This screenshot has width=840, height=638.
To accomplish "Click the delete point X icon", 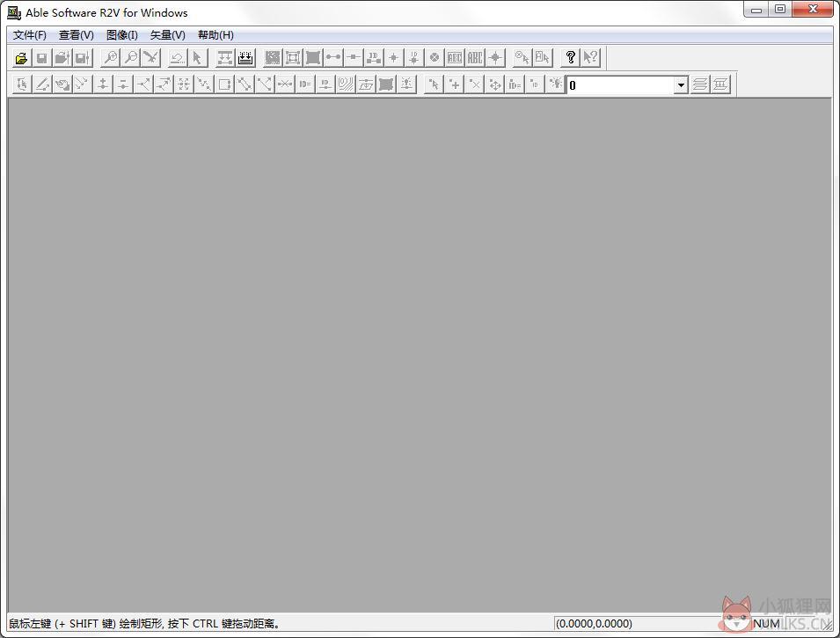I will pyautogui.click(x=475, y=84).
